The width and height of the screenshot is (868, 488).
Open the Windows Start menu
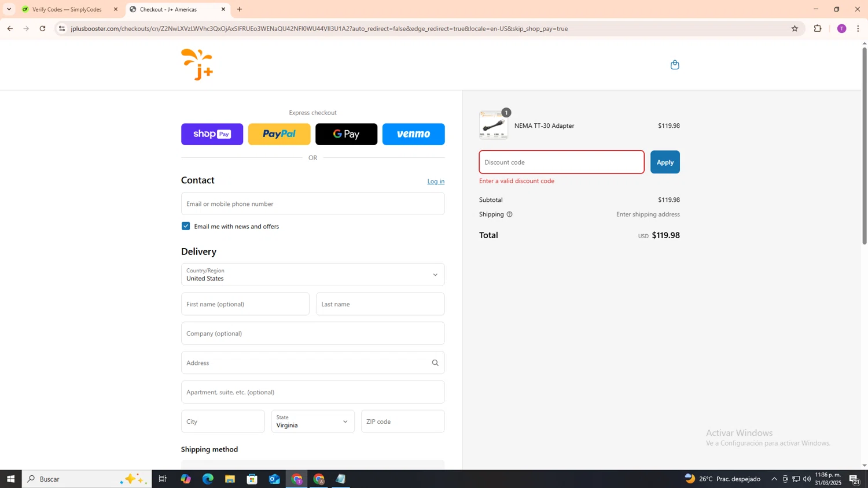[10, 479]
